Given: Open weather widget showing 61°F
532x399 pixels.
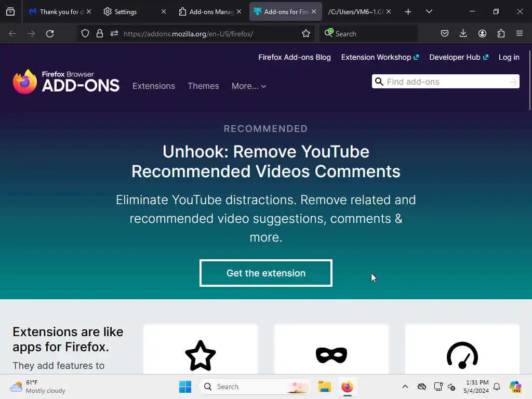Looking at the screenshot, I should click(37, 387).
